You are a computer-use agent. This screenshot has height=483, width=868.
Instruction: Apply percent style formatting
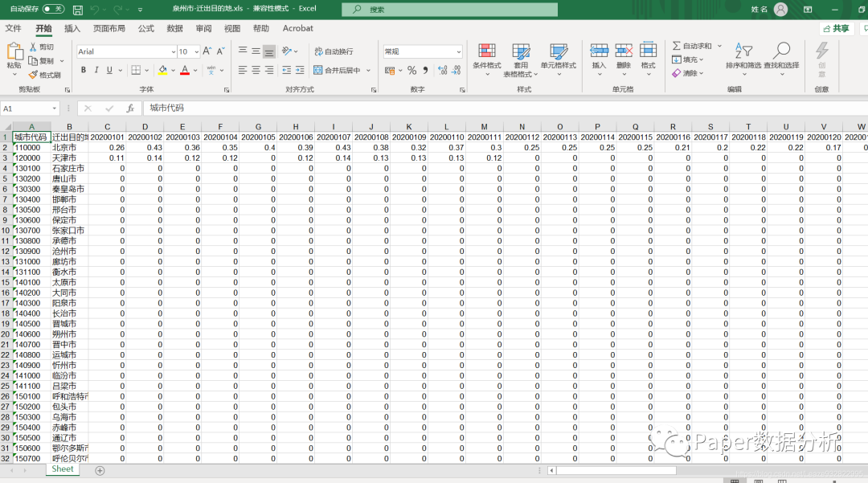[x=411, y=70]
